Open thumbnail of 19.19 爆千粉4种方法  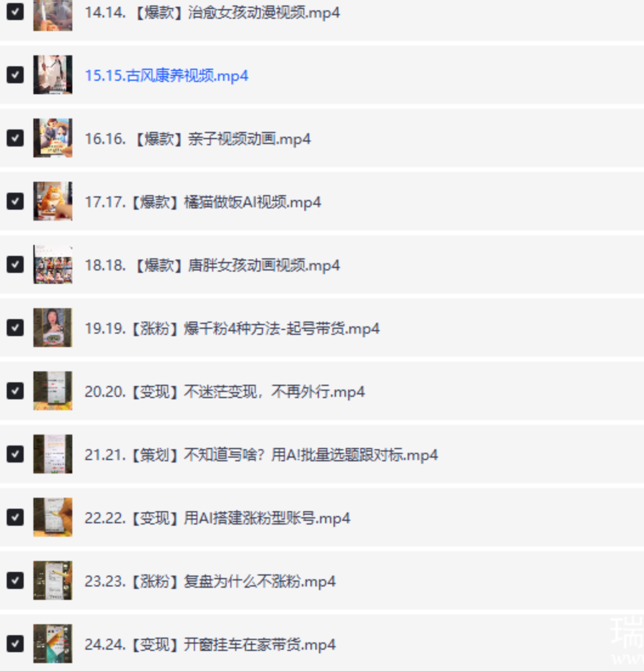click(x=53, y=328)
